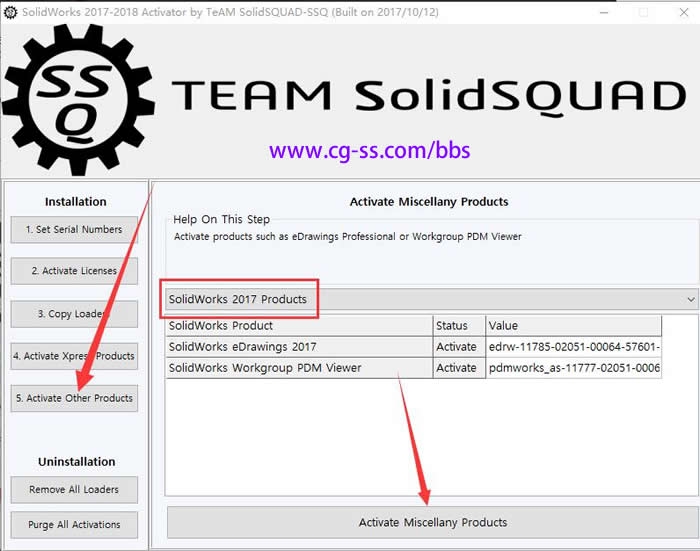
Task: Click the 2. Activate Licenses button
Action: [74, 271]
